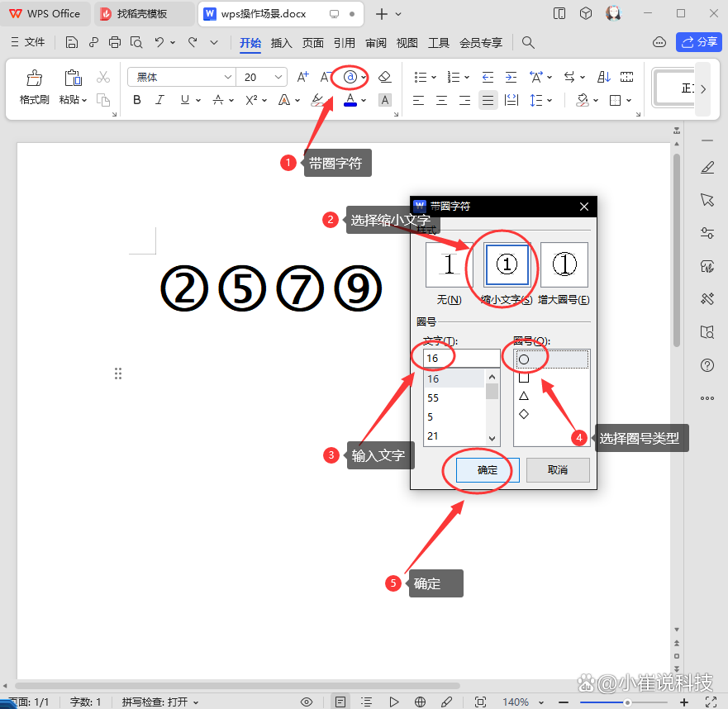The width and height of the screenshot is (728, 709).
Task: Open the File (文件) menu
Action: (x=28, y=42)
